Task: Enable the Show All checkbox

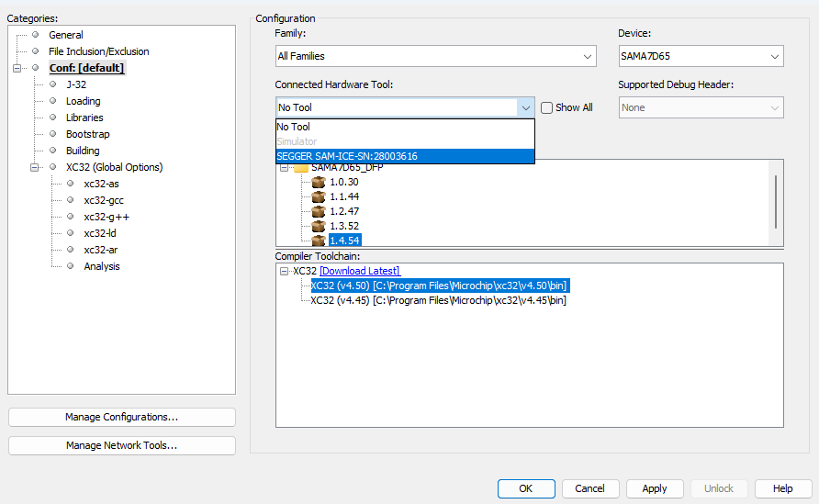Action: pyautogui.click(x=547, y=107)
